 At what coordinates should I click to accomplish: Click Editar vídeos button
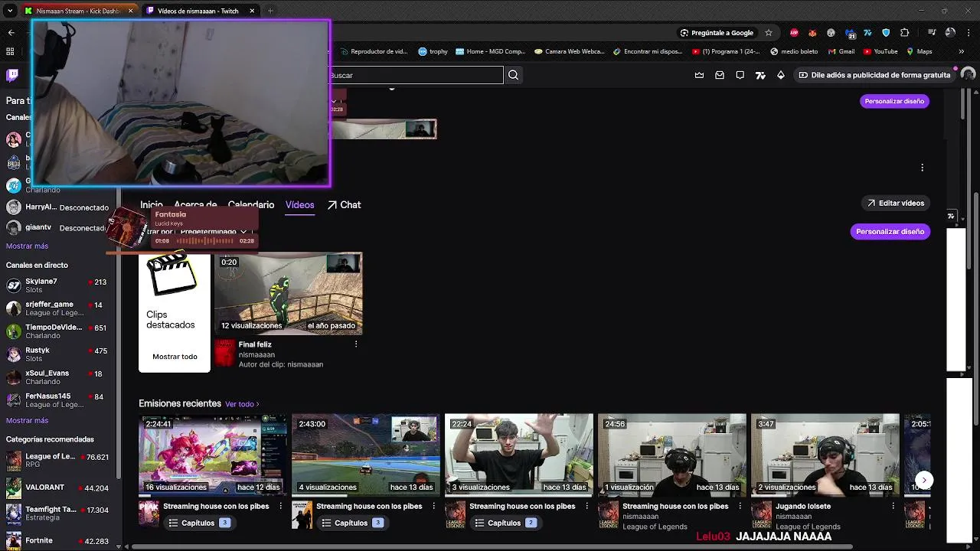[895, 203]
